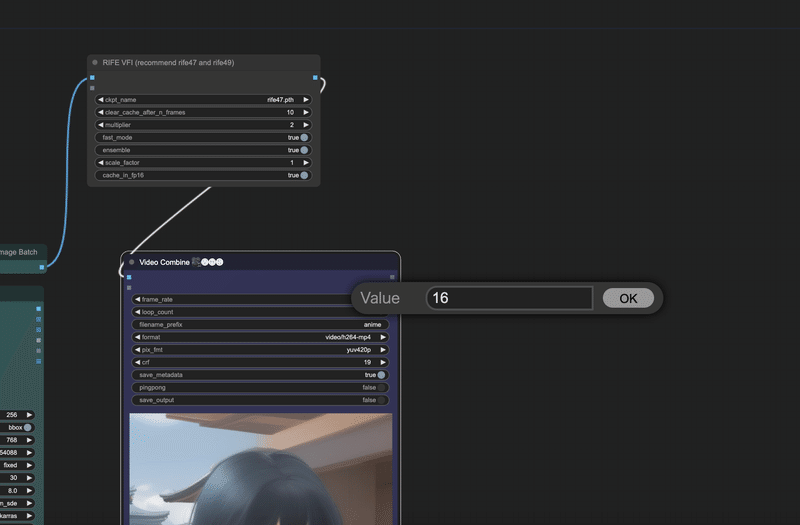Click the Video Combine preview image
Image resolution: width=800 pixels, height=525 pixels.
(261, 469)
